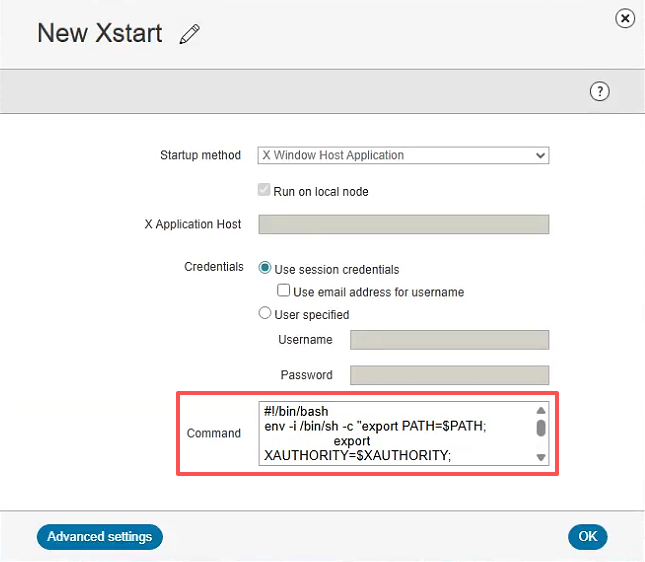This screenshot has width=645, height=562.
Task: Click the Command field label
Action: point(214,433)
